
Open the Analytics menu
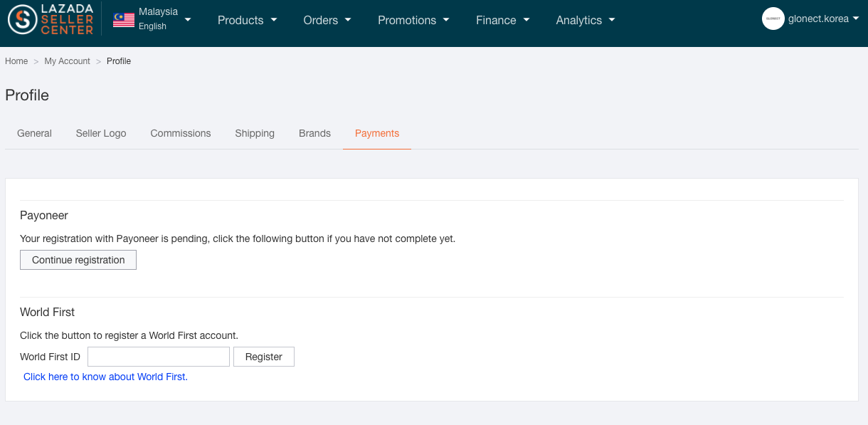[586, 20]
